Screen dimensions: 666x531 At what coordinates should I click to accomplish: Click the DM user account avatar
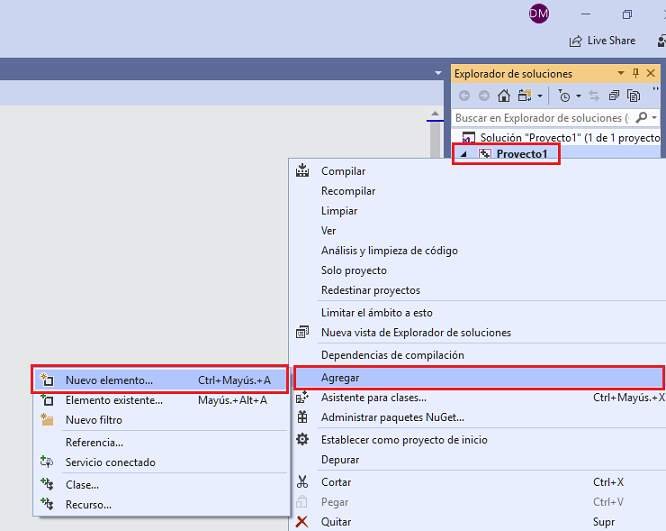(x=539, y=13)
